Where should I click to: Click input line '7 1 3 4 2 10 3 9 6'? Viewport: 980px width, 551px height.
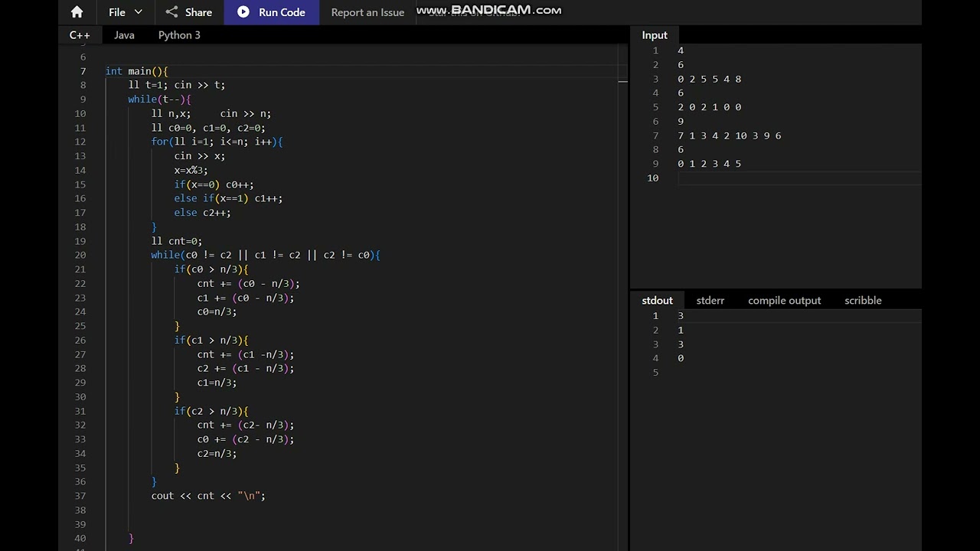(729, 135)
